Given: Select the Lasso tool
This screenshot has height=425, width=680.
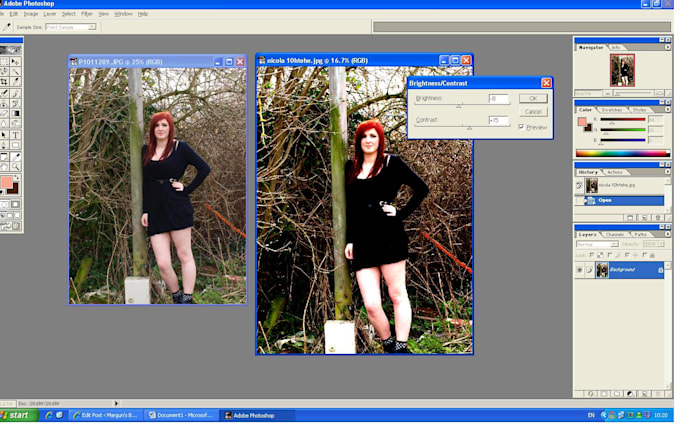Looking at the screenshot, I should pos(4,71).
